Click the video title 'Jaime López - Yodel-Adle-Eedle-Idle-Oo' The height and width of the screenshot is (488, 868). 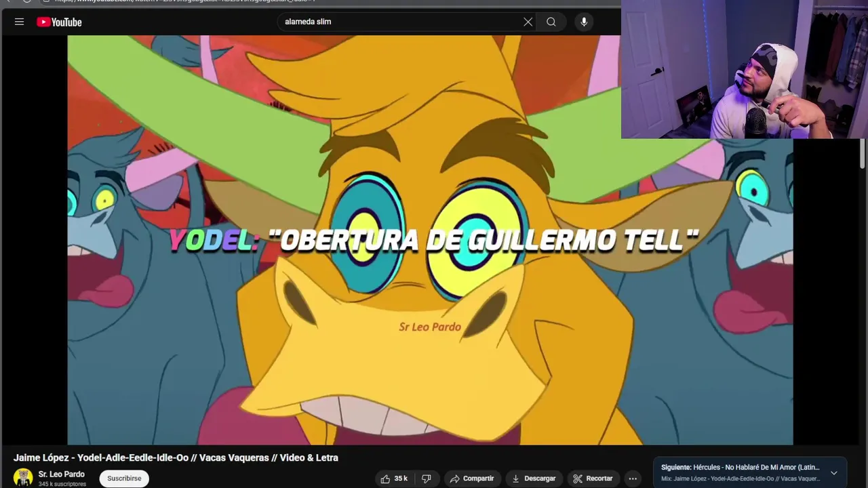176,457
